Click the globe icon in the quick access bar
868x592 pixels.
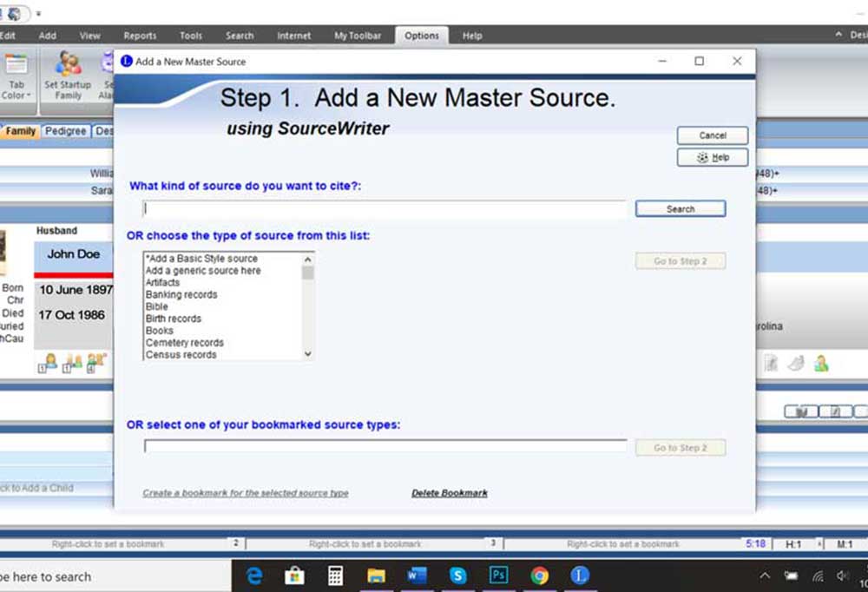coord(15,13)
